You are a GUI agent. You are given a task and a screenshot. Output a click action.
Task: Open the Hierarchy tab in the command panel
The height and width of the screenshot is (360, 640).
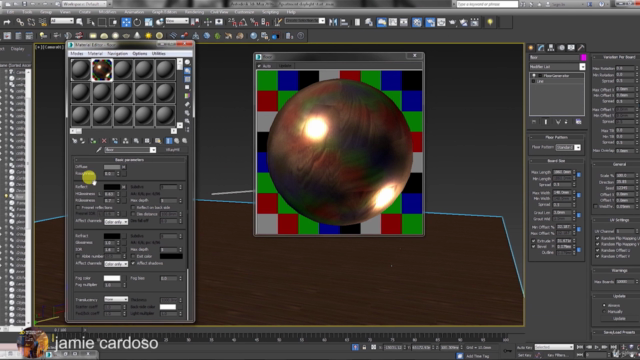pyautogui.click(x=551, y=48)
